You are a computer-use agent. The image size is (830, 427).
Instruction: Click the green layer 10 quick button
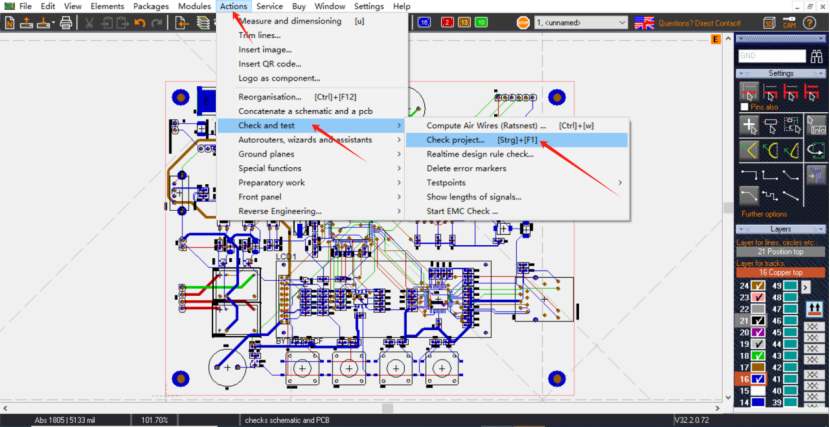coord(481,23)
